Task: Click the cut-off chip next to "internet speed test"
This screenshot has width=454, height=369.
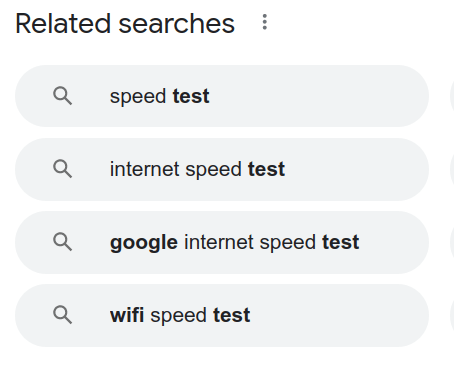Action: [x=452, y=169]
